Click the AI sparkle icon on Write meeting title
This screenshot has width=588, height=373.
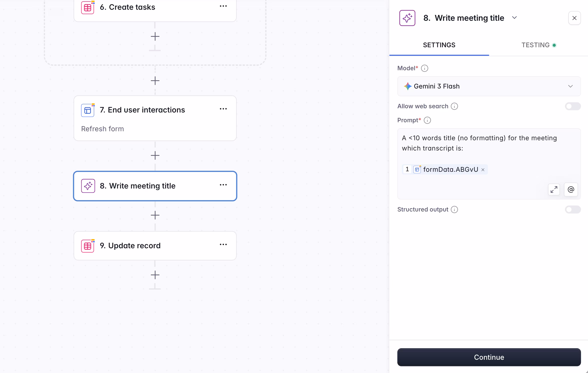pyautogui.click(x=88, y=186)
